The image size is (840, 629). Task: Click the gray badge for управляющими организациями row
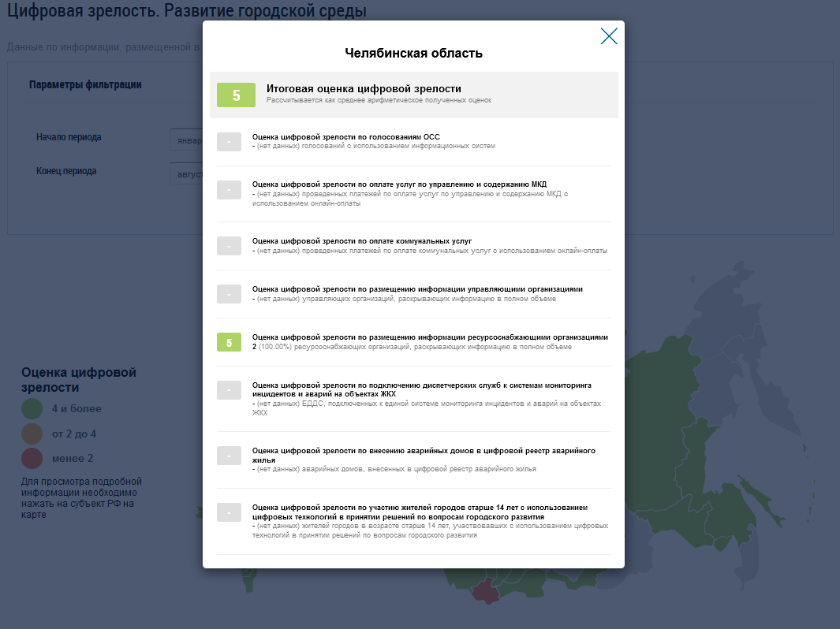click(229, 294)
